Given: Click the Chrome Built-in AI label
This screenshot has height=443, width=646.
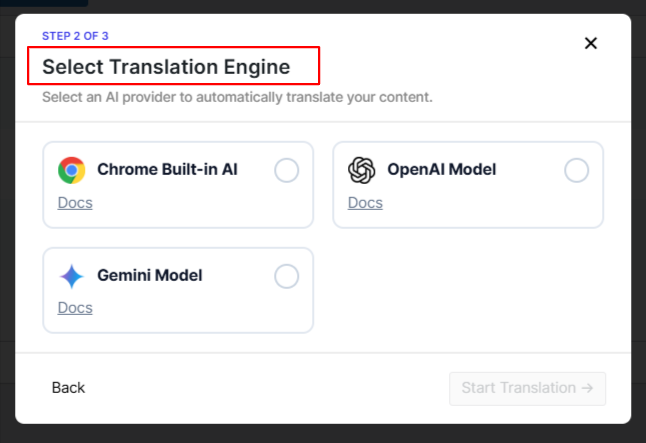Looking at the screenshot, I should pos(167,170).
